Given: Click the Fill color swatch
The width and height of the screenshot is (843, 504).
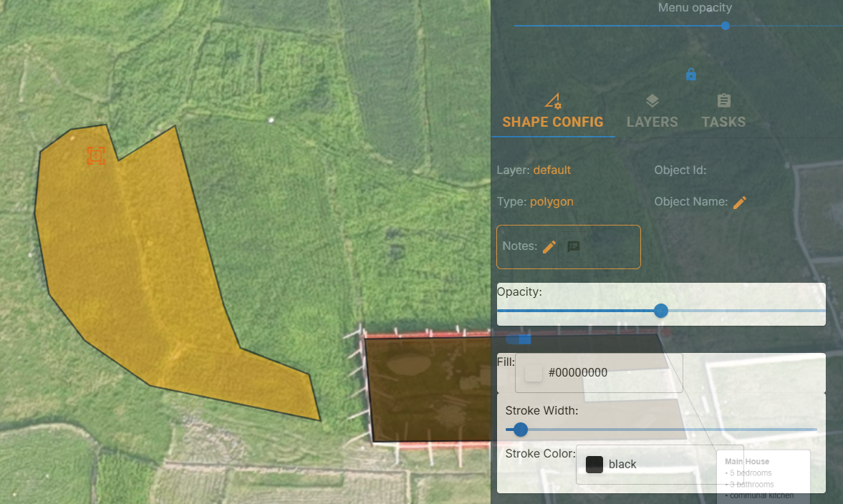Looking at the screenshot, I should tap(534, 373).
